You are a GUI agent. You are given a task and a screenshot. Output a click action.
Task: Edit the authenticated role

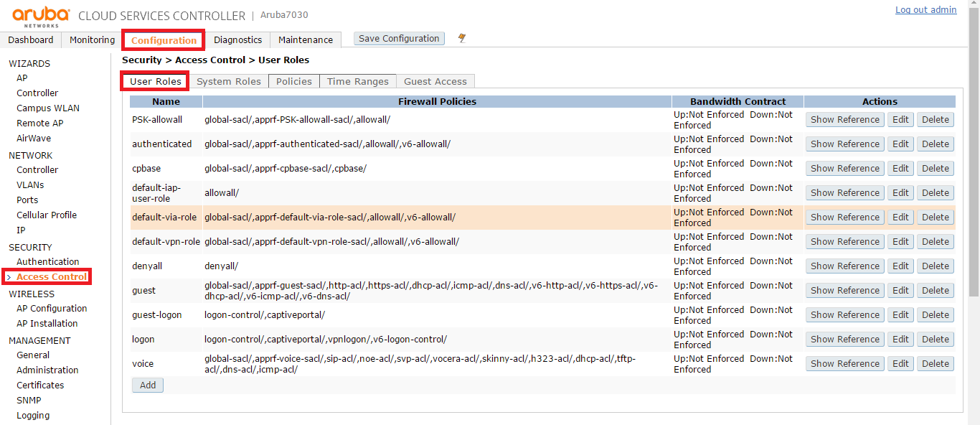coord(900,144)
